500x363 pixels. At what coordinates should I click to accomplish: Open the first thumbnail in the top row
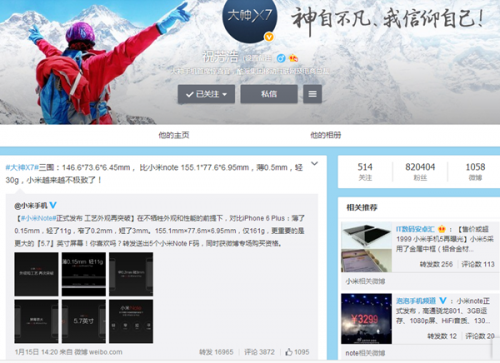tap(36, 274)
